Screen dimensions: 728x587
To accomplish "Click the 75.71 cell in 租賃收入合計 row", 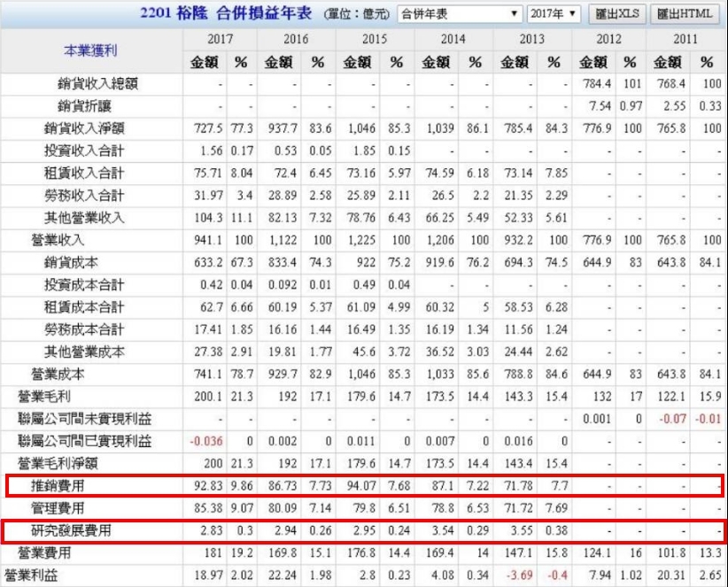I will [x=208, y=173].
